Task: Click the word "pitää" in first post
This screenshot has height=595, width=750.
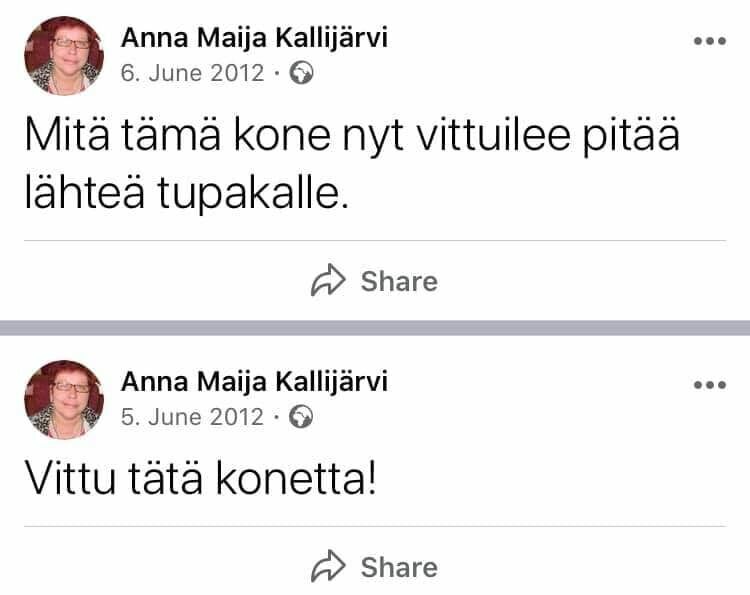Action: point(628,135)
